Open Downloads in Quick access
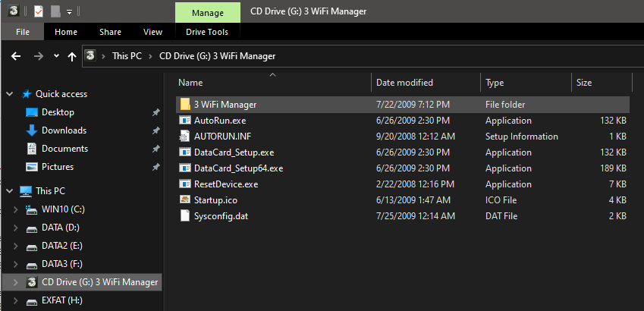The width and height of the screenshot is (644, 311). click(64, 130)
